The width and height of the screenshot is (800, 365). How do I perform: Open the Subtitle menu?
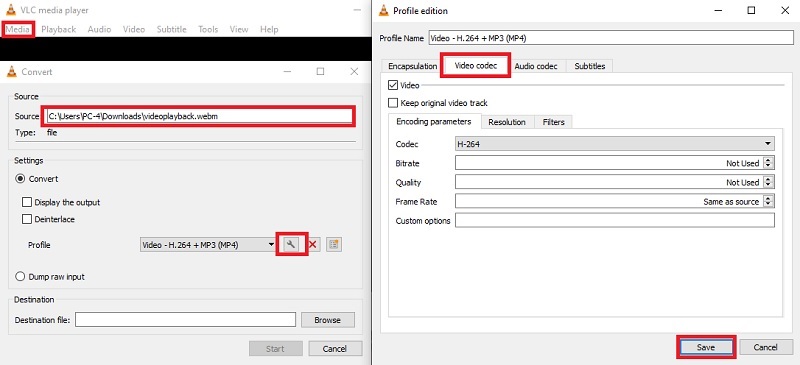click(x=171, y=29)
